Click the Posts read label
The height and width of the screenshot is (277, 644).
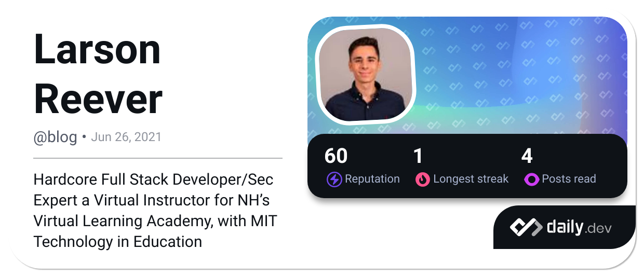(x=569, y=179)
